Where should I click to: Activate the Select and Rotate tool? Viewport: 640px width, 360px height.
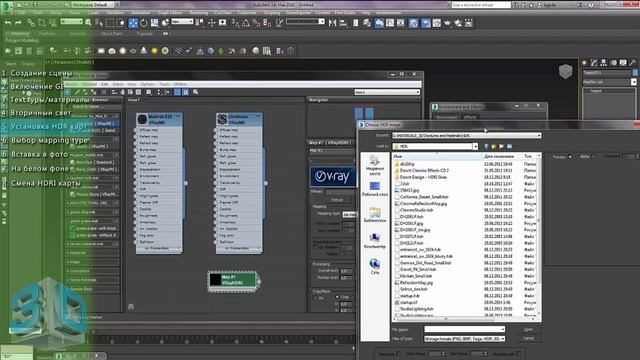[144, 23]
